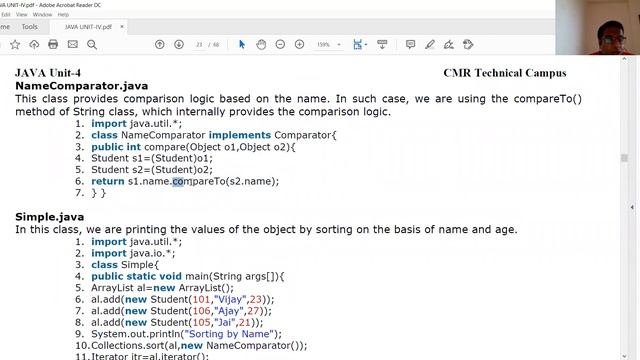Switch to the Tools tab

point(29,27)
